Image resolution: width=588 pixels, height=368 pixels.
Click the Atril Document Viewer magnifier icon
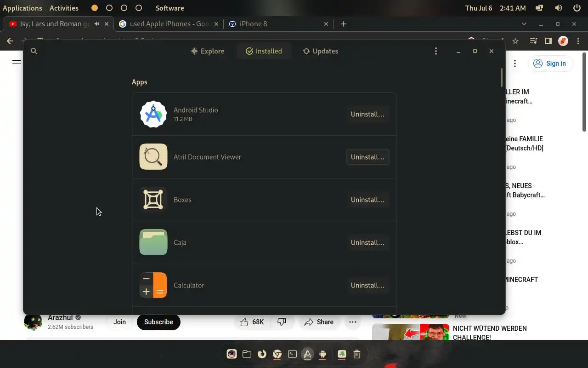[x=153, y=157]
